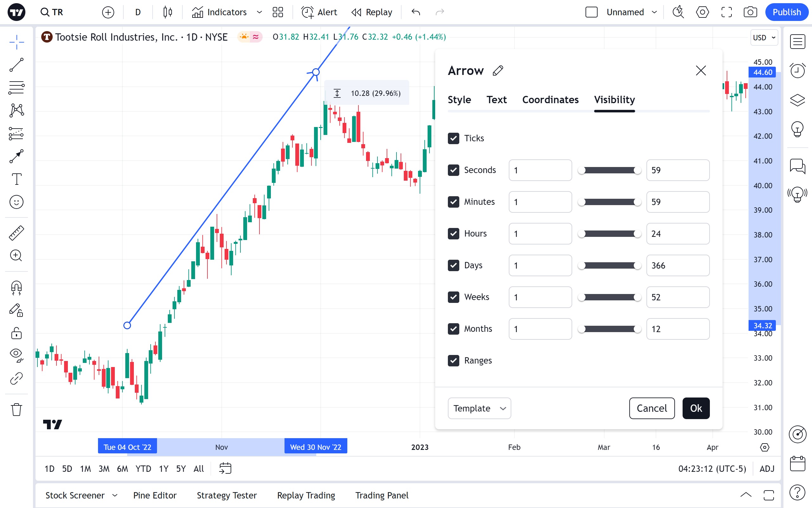Disable the Weeks visibility checkbox
Image resolution: width=812 pixels, height=508 pixels.
click(x=453, y=297)
